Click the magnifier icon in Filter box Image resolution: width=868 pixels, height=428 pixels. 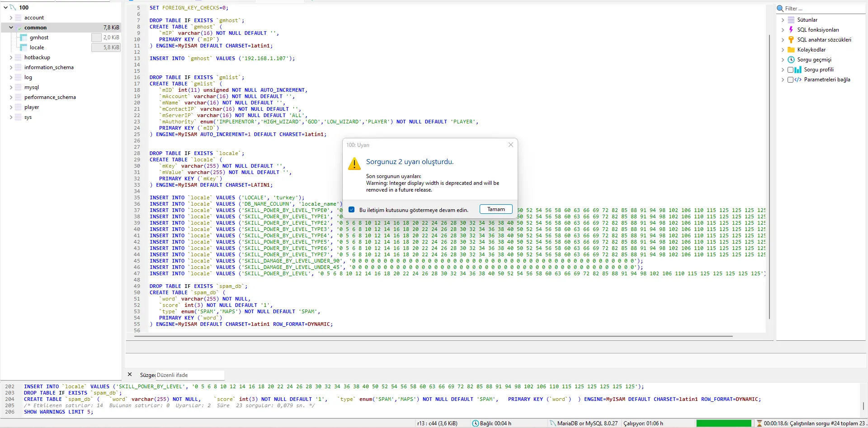(780, 9)
